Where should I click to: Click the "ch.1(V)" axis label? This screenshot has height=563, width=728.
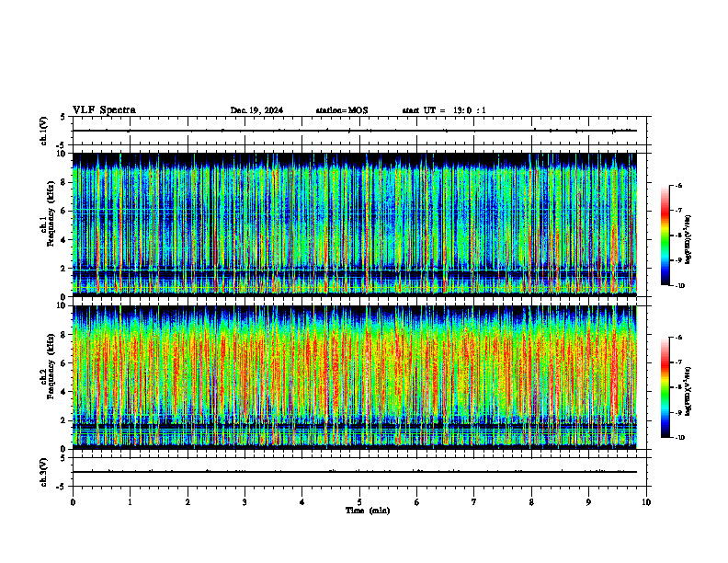pos(43,131)
